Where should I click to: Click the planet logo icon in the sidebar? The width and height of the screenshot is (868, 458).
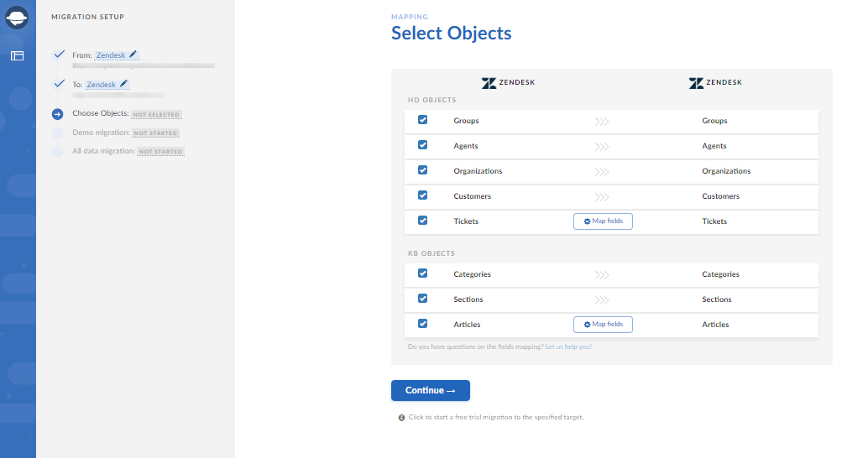click(17, 18)
